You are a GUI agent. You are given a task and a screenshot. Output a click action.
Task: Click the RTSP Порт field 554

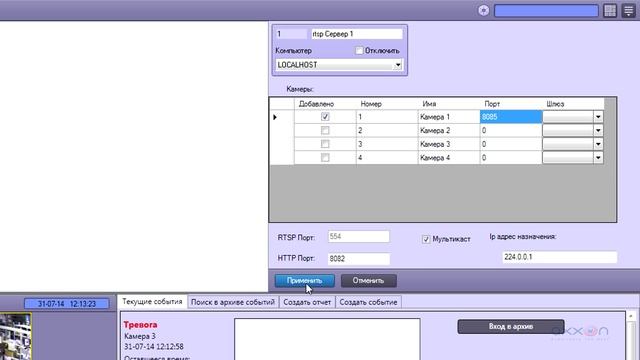(x=359, y=236)
